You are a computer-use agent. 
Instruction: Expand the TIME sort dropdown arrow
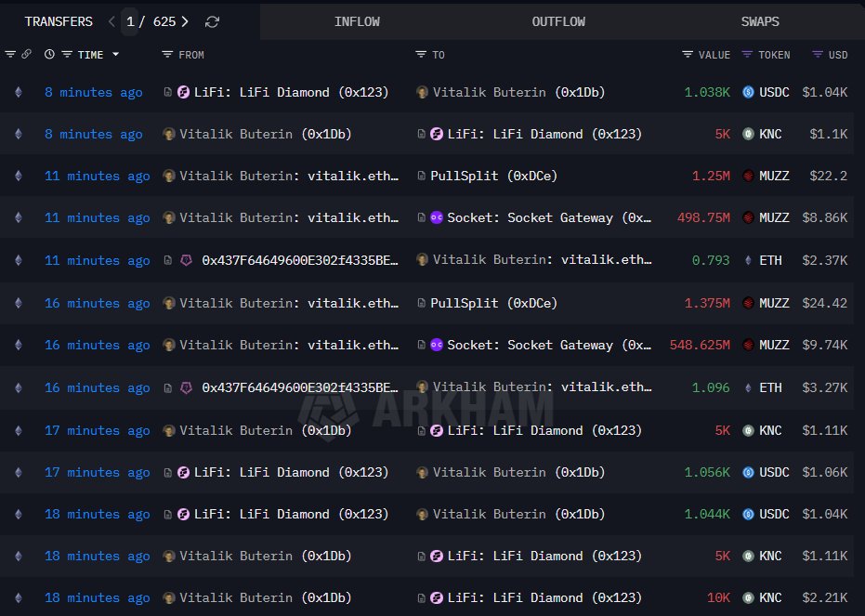tap(115, 54)
